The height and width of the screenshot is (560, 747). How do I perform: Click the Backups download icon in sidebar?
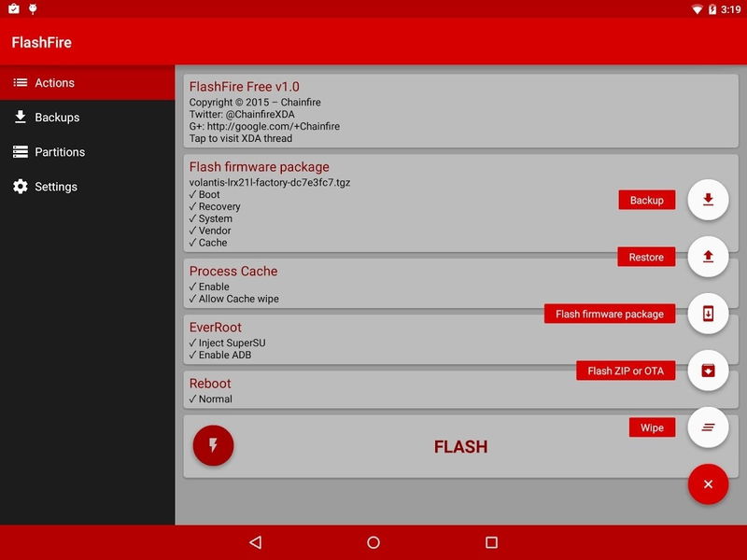(20, 118)
